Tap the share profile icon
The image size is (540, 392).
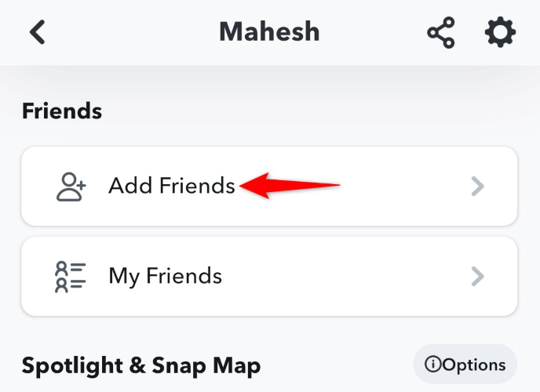441,33
